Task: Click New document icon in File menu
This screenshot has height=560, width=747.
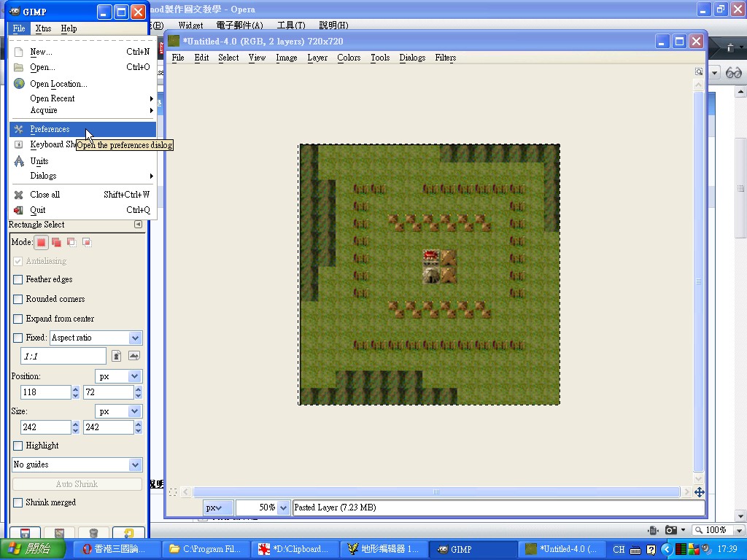Action: click(18, 52)
